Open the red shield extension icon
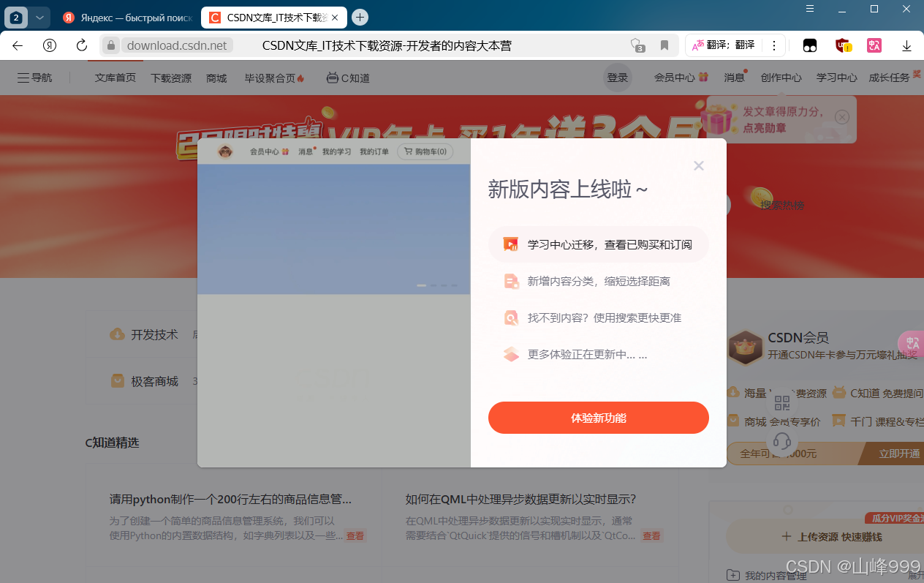Image resolution: width=924 pixels, height=583 pixels. coord(843,45)
